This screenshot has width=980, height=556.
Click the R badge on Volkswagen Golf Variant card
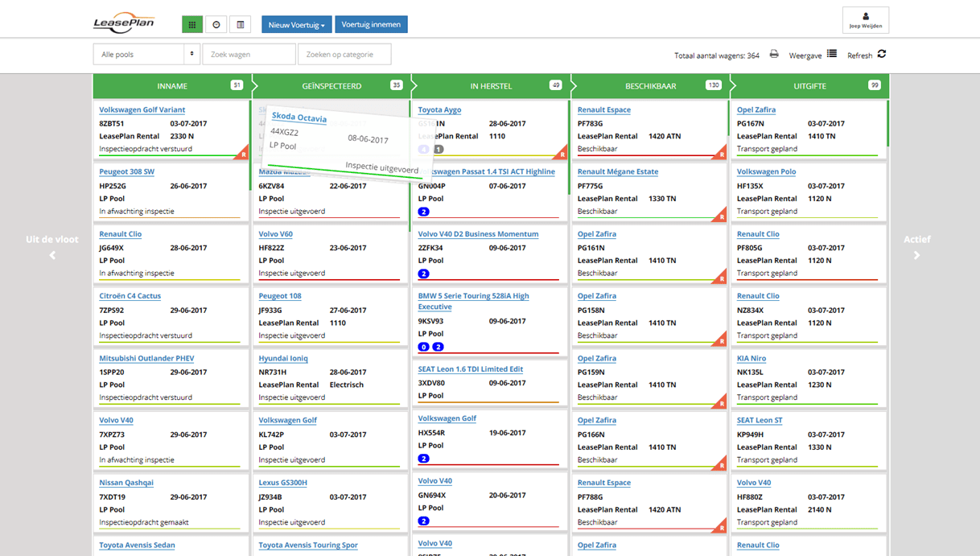tap(243, 154)
